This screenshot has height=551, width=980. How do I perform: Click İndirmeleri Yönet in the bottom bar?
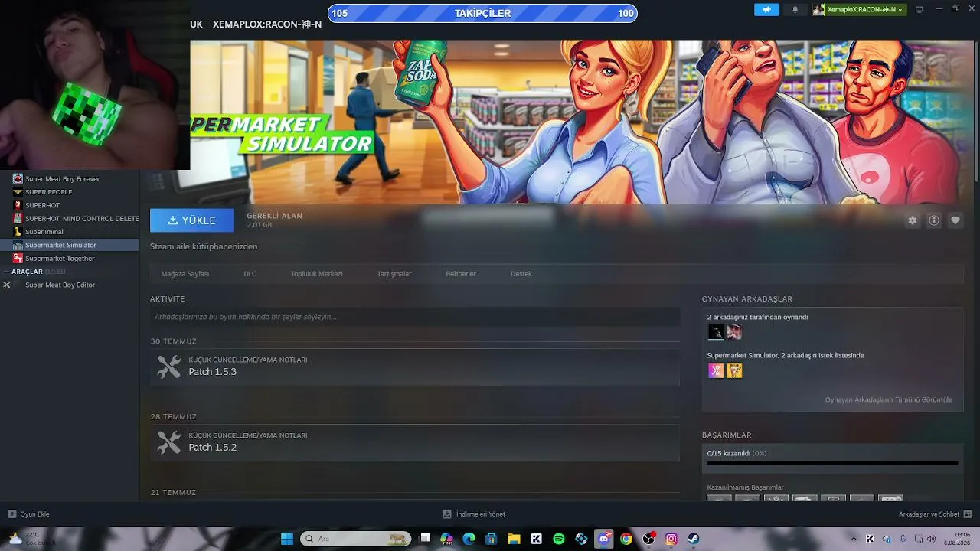tap(474, 514)
